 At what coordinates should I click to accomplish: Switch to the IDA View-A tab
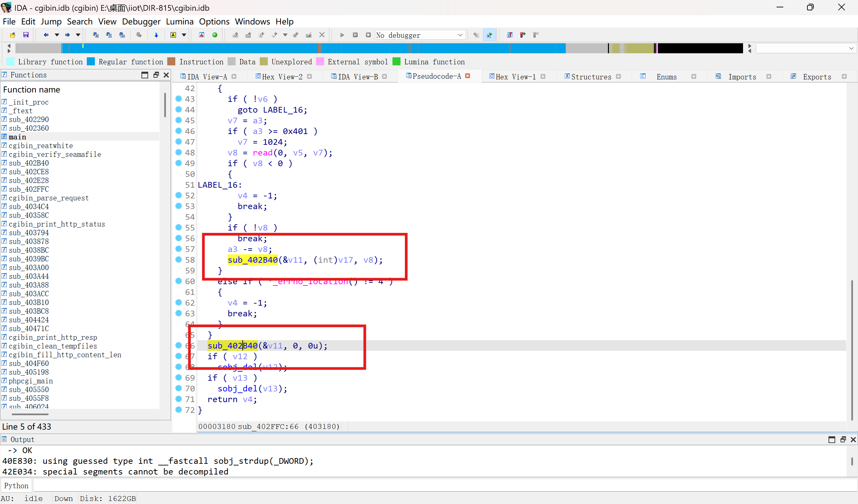tap(207, 77)
